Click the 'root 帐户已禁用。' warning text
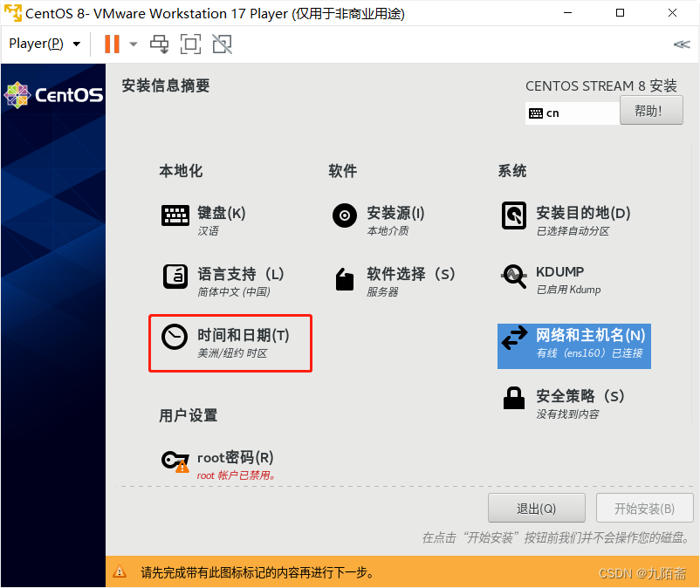Image resolution: width=700 pixels, height=588 pixels. tap(237, 475)
